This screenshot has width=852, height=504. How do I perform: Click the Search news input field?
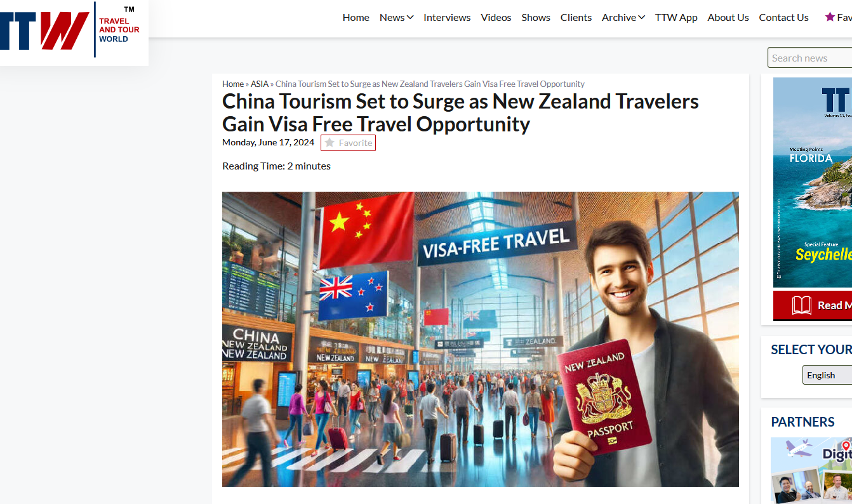810,58
